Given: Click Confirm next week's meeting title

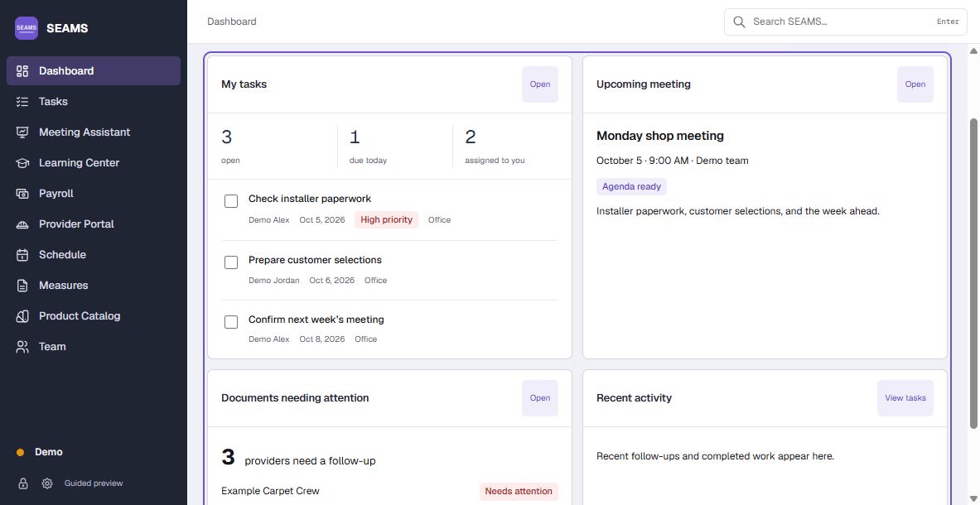Looking at the screenshot, I should [x=316, y=320].
